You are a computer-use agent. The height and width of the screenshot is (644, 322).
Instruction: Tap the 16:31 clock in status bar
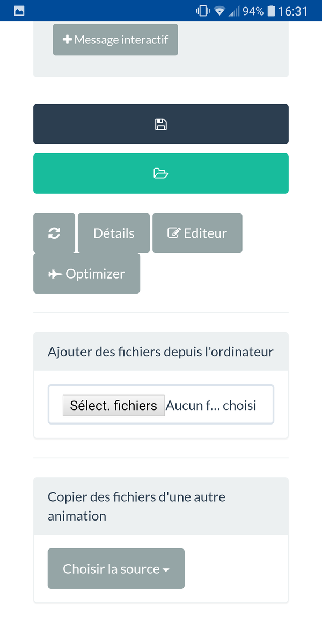292,11
